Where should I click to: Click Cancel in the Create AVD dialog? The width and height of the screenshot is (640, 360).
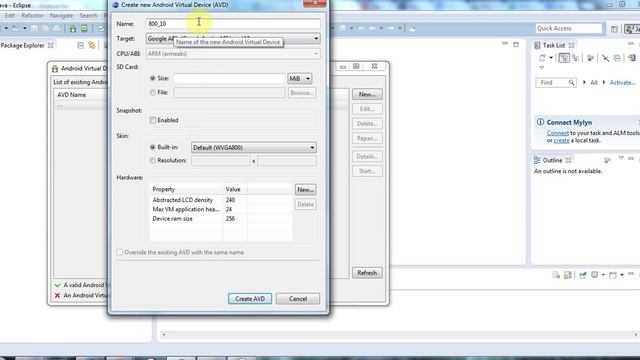[298, 299]
